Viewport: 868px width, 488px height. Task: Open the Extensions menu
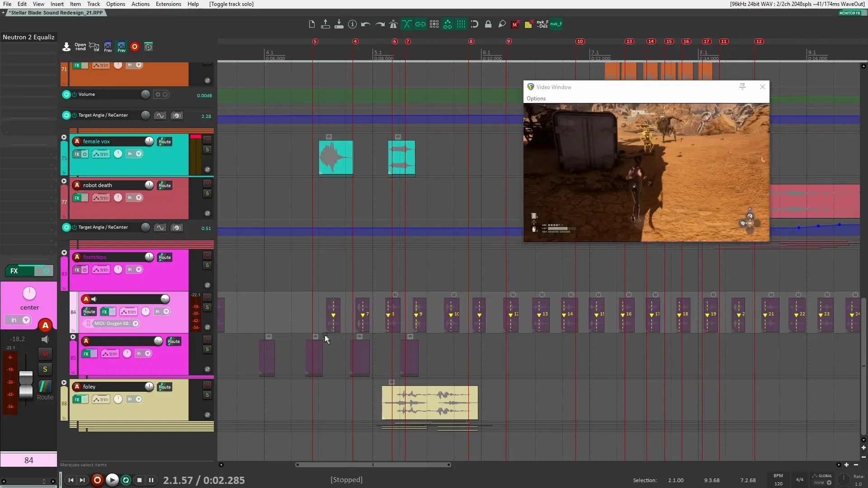pyautogui.click(x=168, y=4)
